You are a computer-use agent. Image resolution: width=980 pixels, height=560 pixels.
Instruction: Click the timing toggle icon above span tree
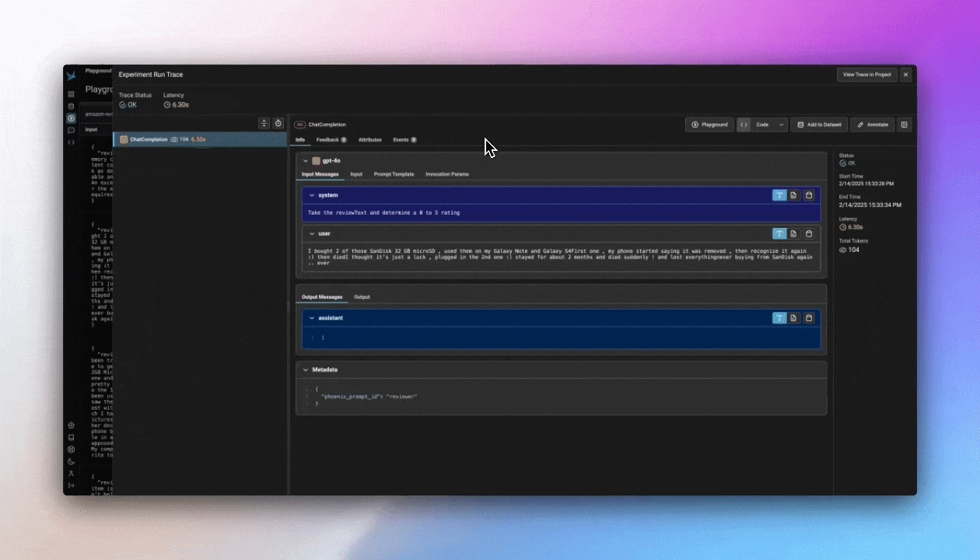(x=278, y=124)
